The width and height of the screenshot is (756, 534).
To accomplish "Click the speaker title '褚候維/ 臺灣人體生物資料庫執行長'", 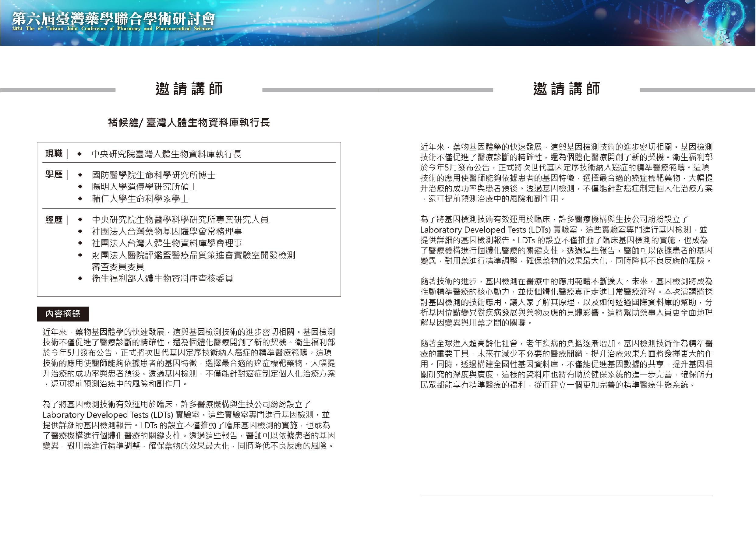I will [x=189, y=123].
